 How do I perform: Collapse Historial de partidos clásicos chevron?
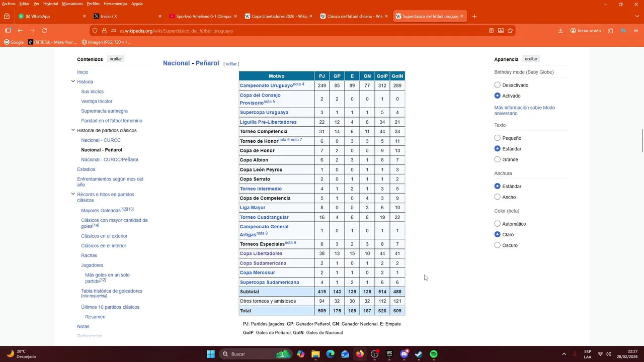coord(73,130)
